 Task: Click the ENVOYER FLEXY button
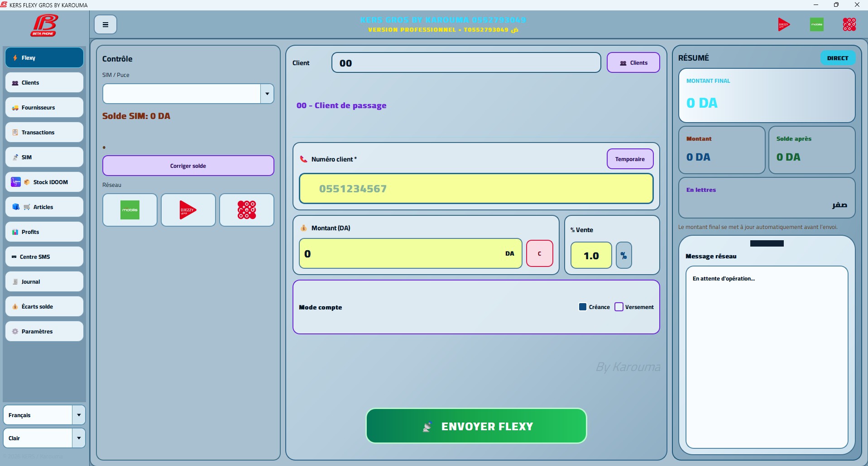pyautogui.click(x=476, y=426)
